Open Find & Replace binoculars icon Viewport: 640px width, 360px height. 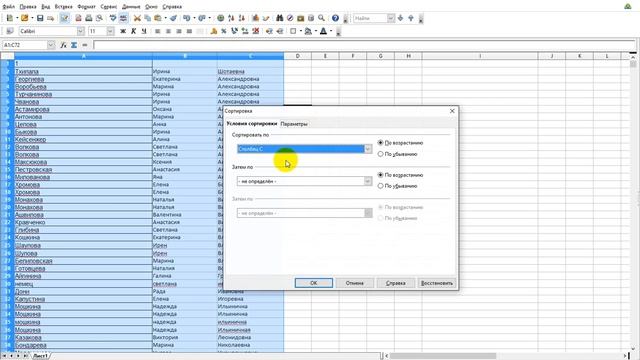(x=280, y=18)
